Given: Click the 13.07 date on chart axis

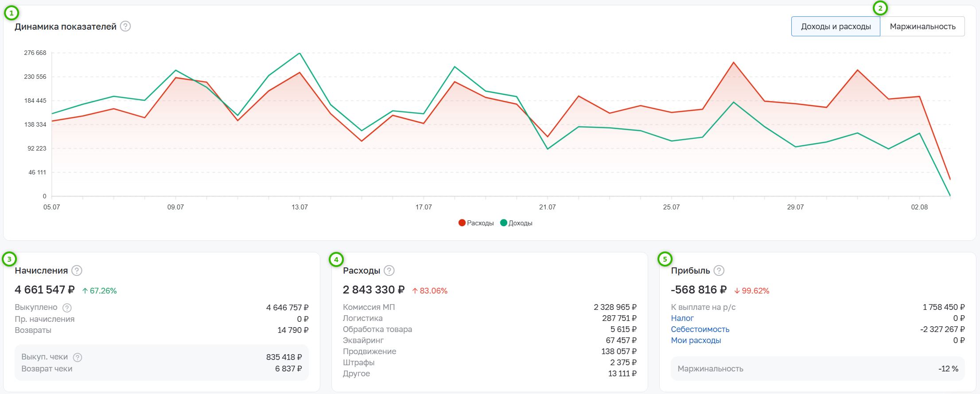Looking at the screenshot, I should coord(299,207).
